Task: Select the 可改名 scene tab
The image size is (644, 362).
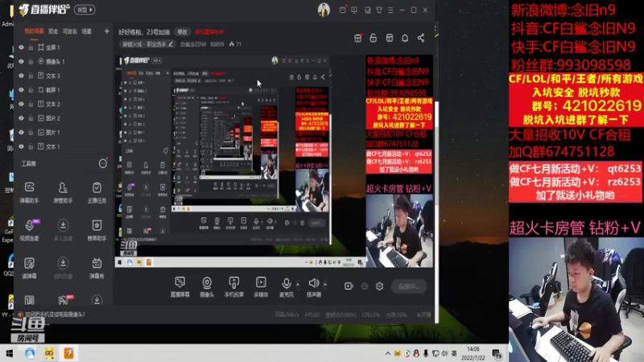Action: click(x=70, y=31)
